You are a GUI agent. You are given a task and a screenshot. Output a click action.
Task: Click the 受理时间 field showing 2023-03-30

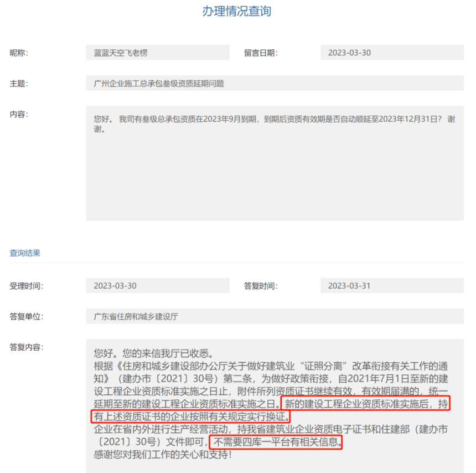[x=158, y=286]
